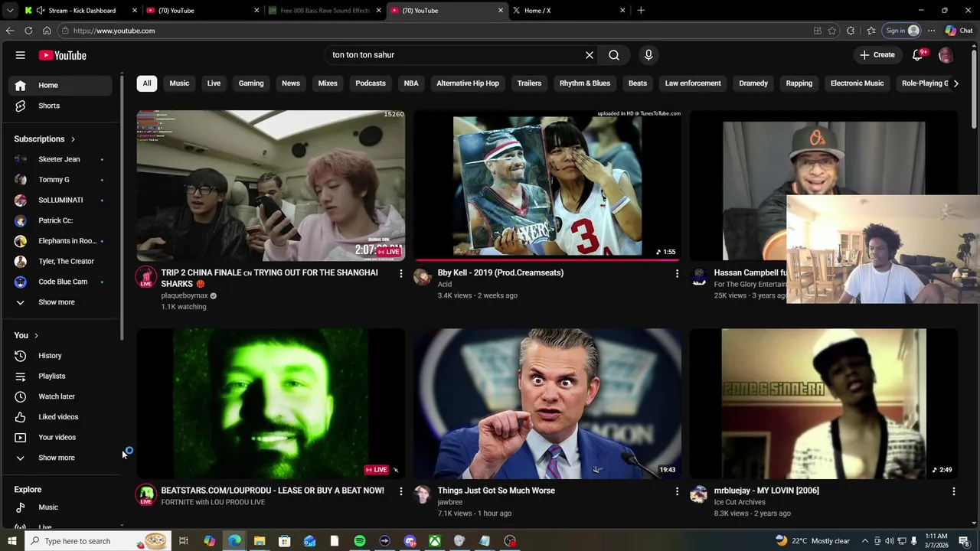Open a new browser tab

641,11
